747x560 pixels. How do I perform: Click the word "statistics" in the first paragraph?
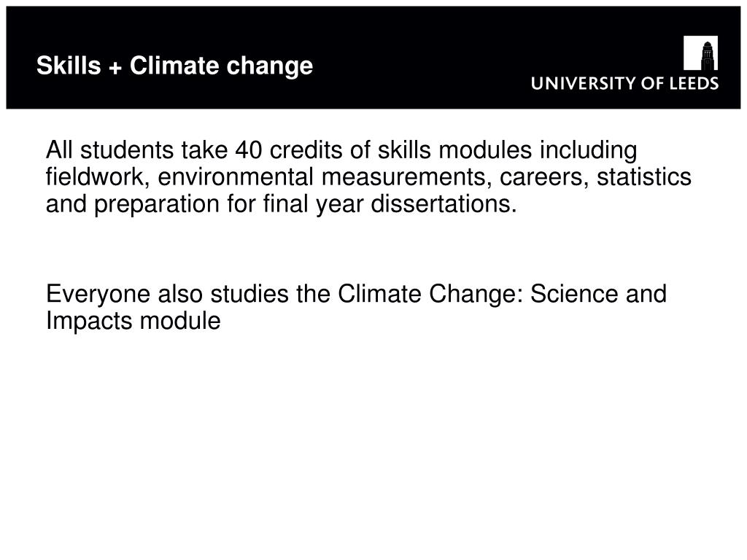pyautogui.click(x=644, y=176)
